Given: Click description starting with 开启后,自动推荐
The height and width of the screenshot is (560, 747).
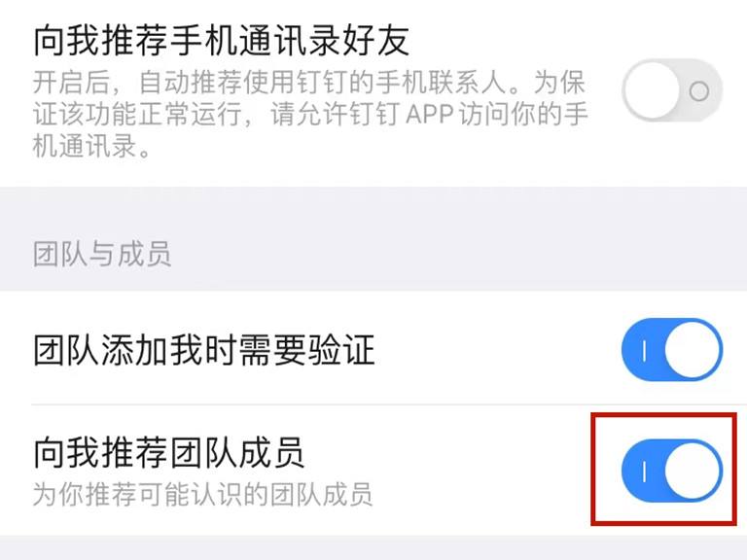Looking at the screenshot, I should click(x=310, y=115).
